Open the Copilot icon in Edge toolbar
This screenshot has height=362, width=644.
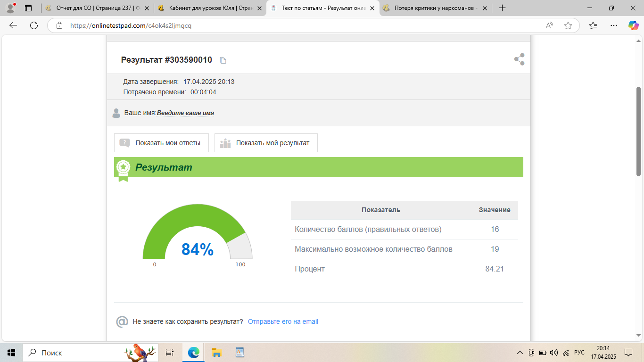click(633, 25)
